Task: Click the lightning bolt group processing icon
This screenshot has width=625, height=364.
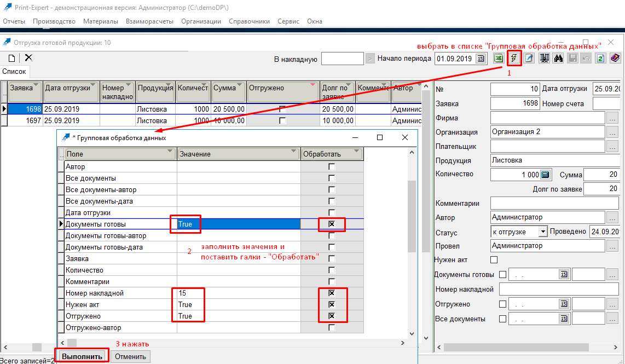Action: tap(514, 59)
